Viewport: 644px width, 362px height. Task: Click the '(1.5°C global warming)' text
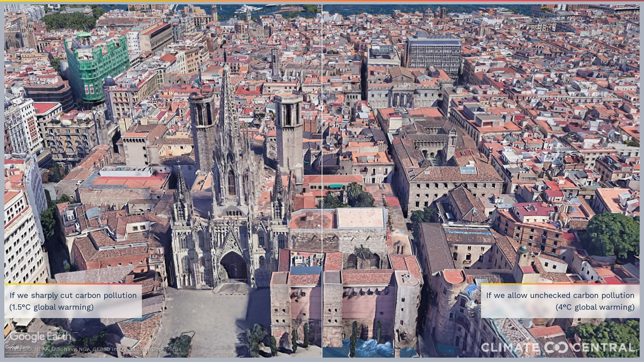pos(51,307)
